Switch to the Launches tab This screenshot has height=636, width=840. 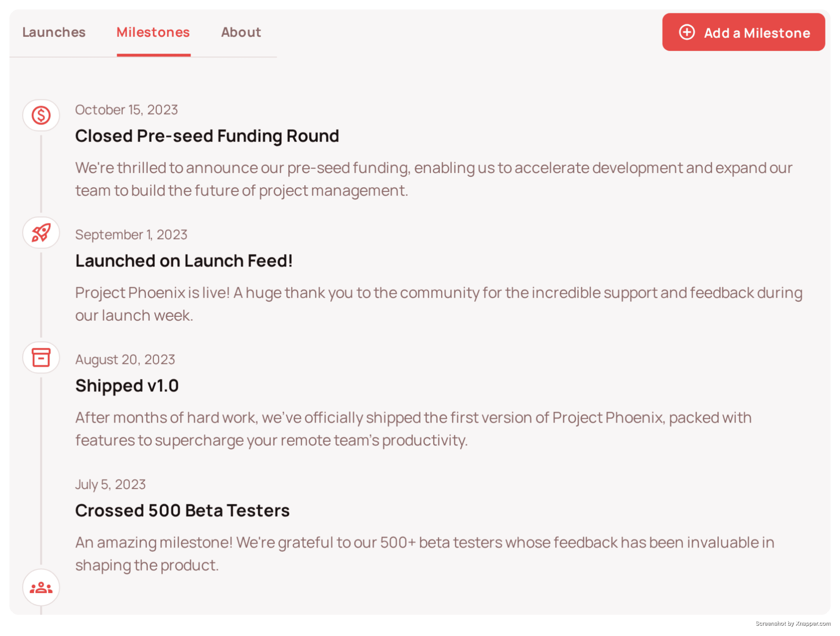point(54,32)
